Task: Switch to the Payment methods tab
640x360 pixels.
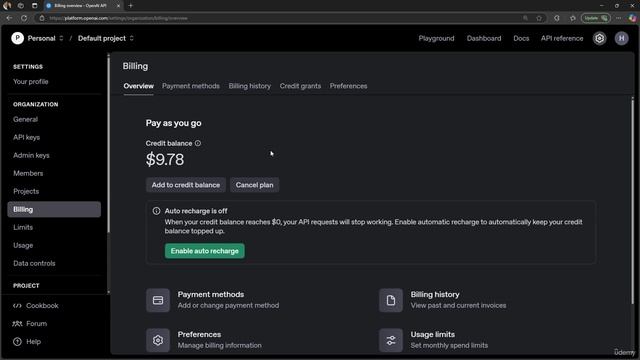Action: coord(191,86)
